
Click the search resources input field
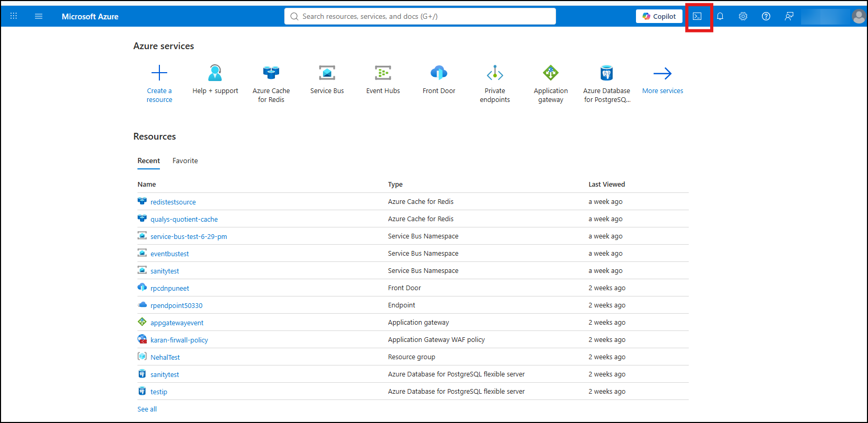pos(420,16)
